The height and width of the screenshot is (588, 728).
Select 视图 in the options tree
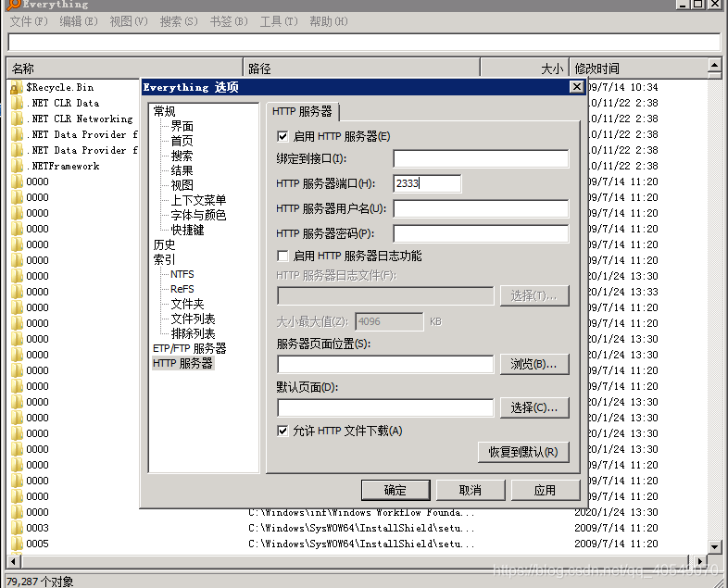[x=182, y=185]
